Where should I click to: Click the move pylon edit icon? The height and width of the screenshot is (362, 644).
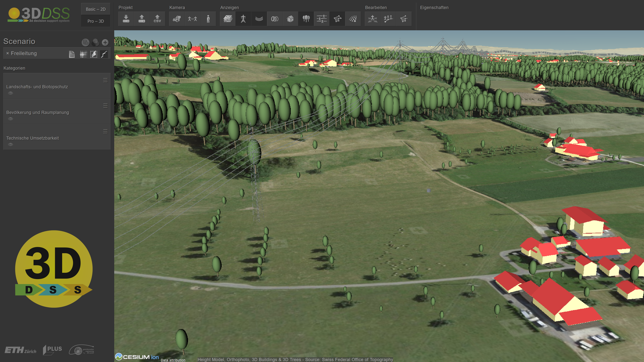(372, 19)
